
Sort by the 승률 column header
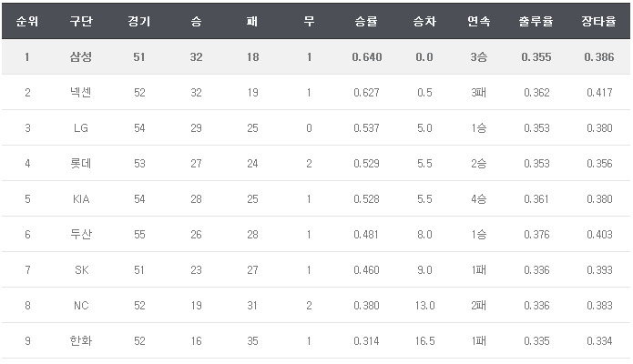click(x=367, y=21)
